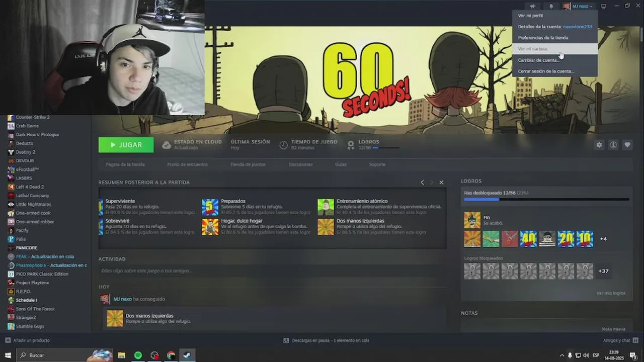This screenshot has width=644, height=362.
Task: Click the Windows Start button
Action: pyautogui.click(x=8, y=355)
